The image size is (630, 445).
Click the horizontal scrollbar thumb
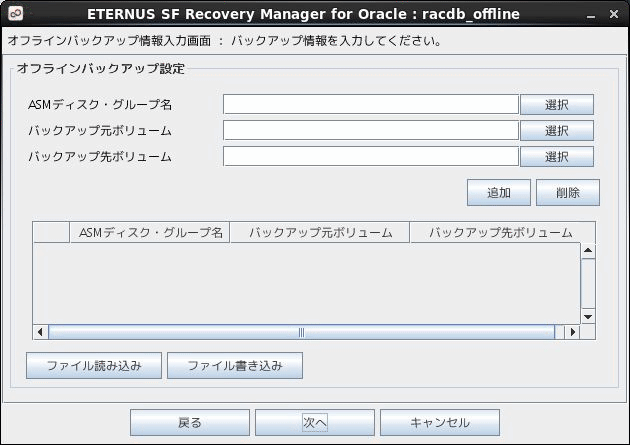click(301, 332)
